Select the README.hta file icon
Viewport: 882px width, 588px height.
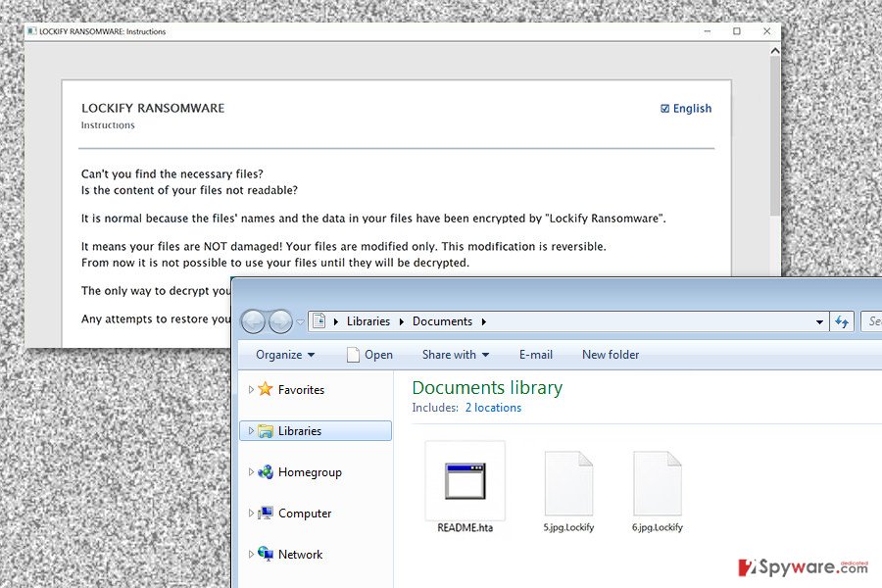coord(465,480)
